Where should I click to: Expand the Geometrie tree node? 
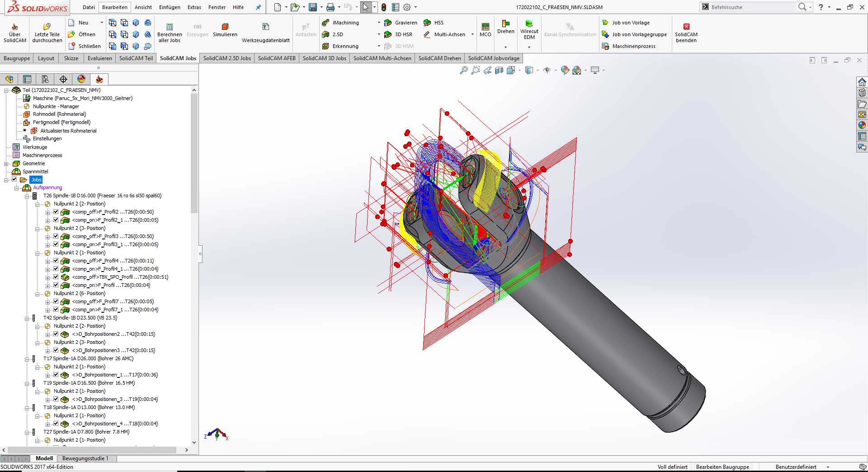(6, 163)
